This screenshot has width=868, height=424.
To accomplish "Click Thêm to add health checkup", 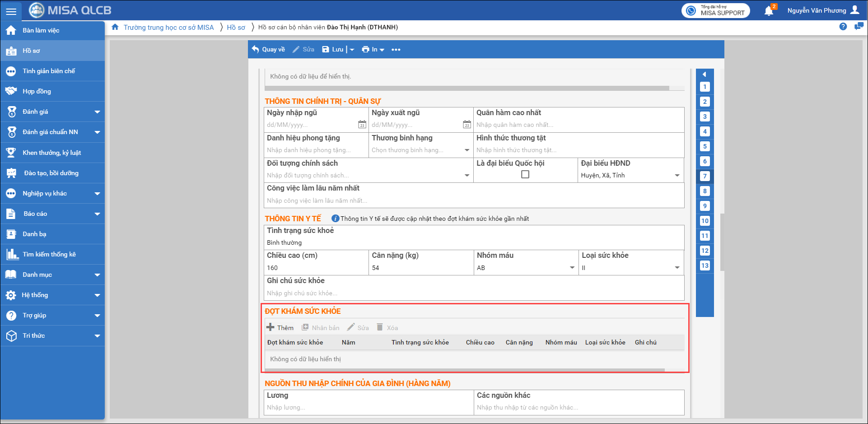I will (x=280, y=327).
